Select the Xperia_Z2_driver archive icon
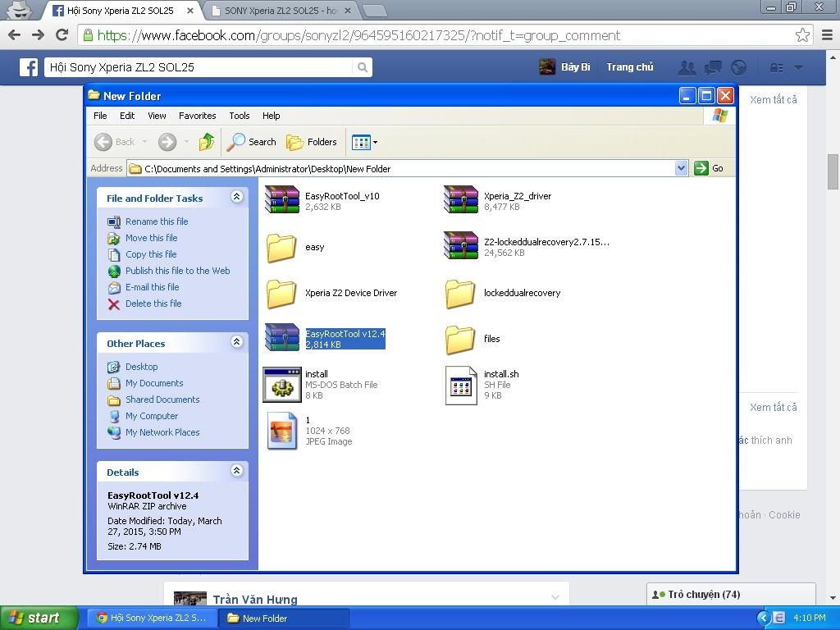Screen dimensions: 840x630 (461, 200)
